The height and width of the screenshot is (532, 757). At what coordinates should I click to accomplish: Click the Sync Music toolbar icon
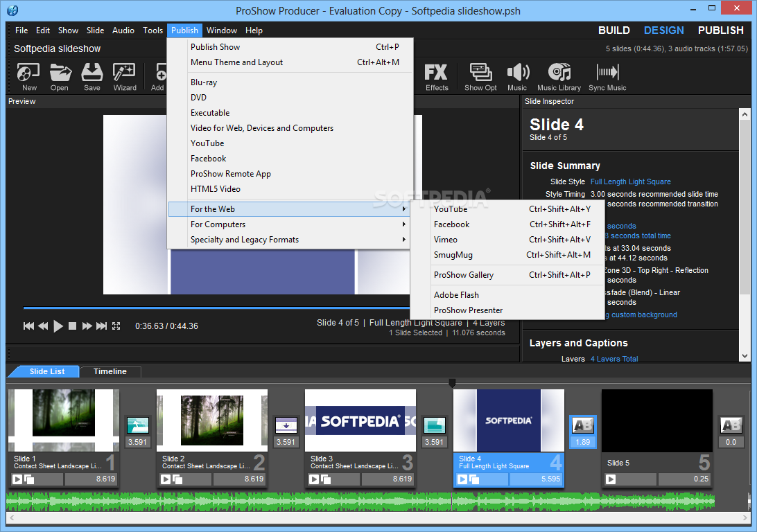pos(607,77)
